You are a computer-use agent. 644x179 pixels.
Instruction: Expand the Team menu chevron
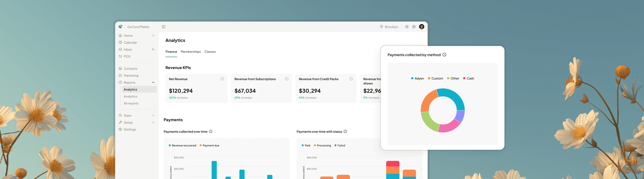[x=153, y=116]
